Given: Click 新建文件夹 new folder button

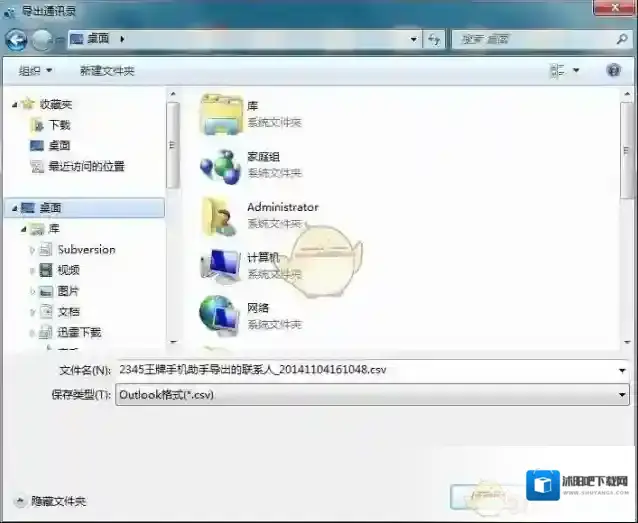Looking at the screenshot, I should coord(107,71).
